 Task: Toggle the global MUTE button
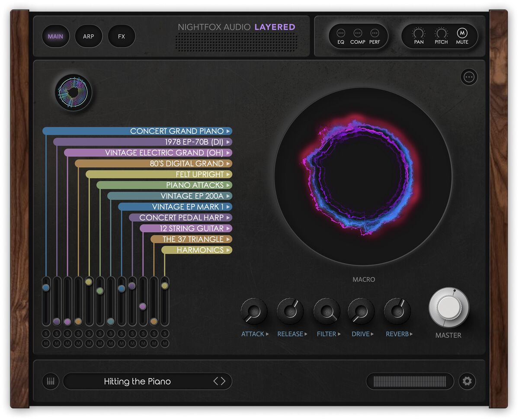pyautogui.click(x=462, y=33)
